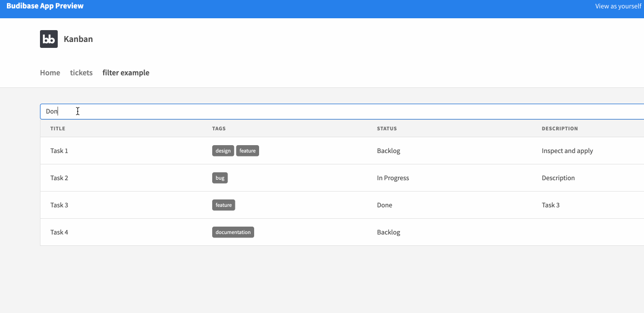Screen dimensions: 644x313
Task: Select the 'filter example' navigation tab
Action: pyautogui.click(x=126, y=73)
